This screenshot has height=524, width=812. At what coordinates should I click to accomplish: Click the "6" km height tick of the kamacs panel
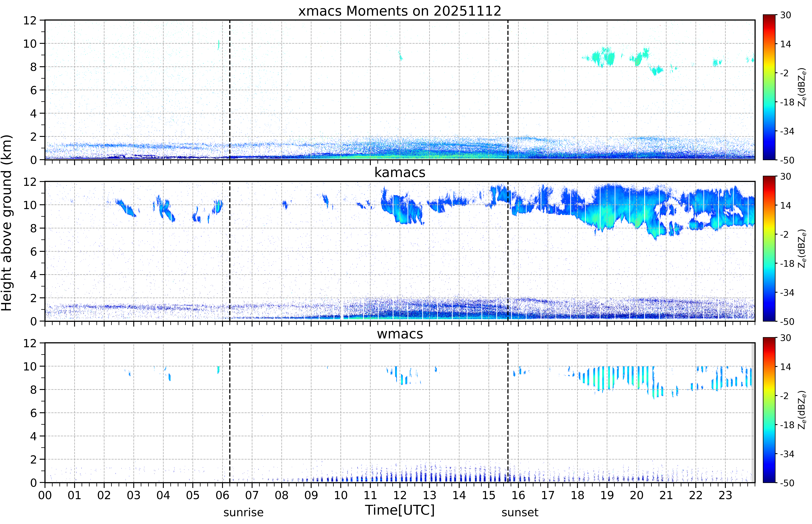point(33,252)
